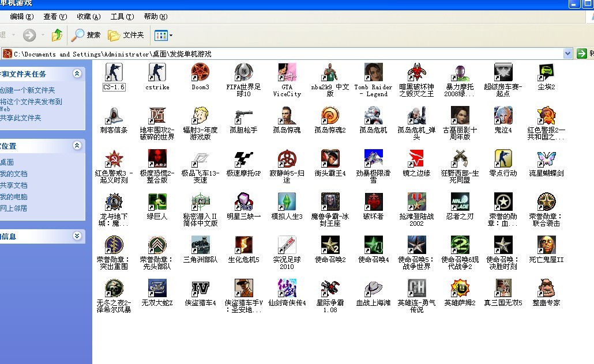The width and height of the screenshot is (594, 364).
Task: Select the FIFA世界足球10 icon
Action: [x=243, y=73]
